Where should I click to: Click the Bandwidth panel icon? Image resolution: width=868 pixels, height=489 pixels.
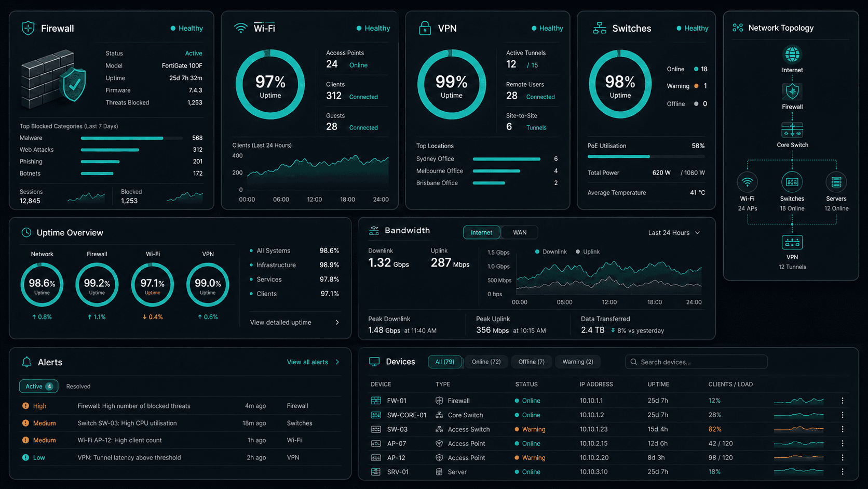pos(374,231)
